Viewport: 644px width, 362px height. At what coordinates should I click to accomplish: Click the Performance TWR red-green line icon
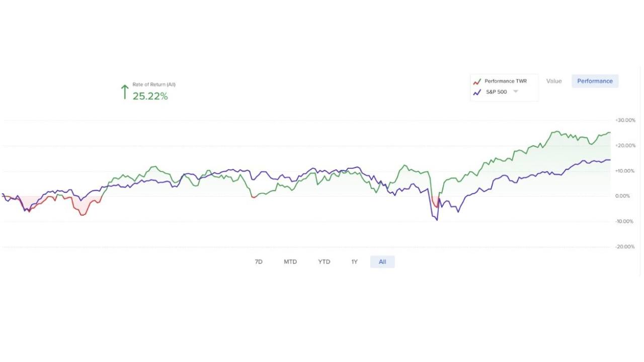point(477,81)
